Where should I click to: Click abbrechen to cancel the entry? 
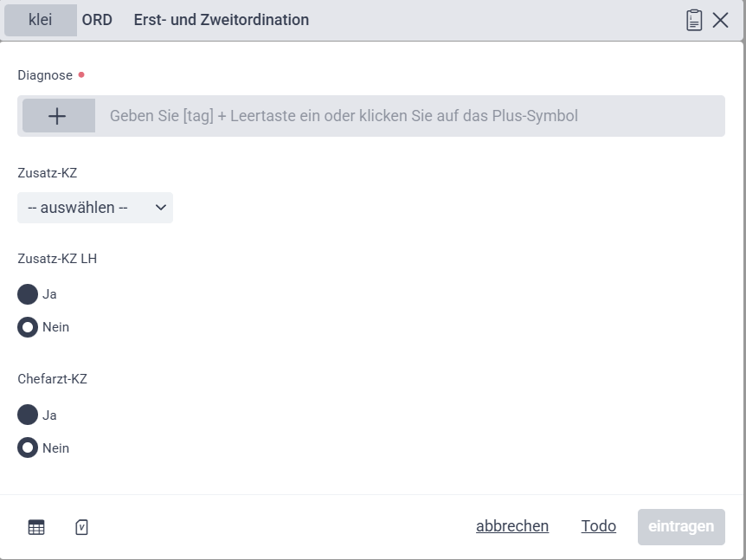point(512,526)
